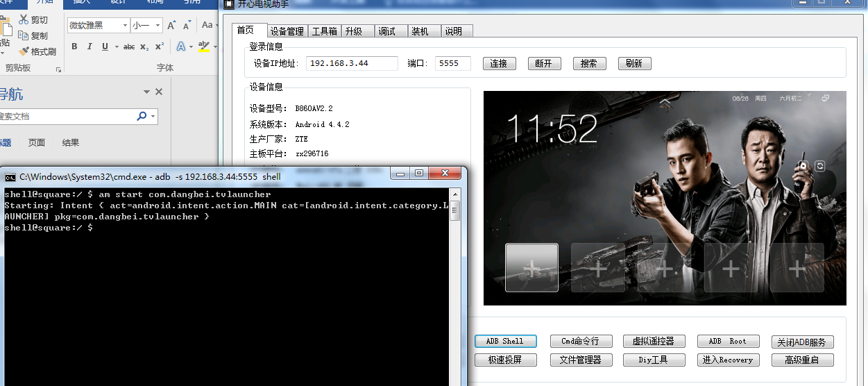This screenshot has width=868, height=386.
Task: Toggle bold formatting in Word ribbon
Action: pyautogui.click(x=74, y=47)
